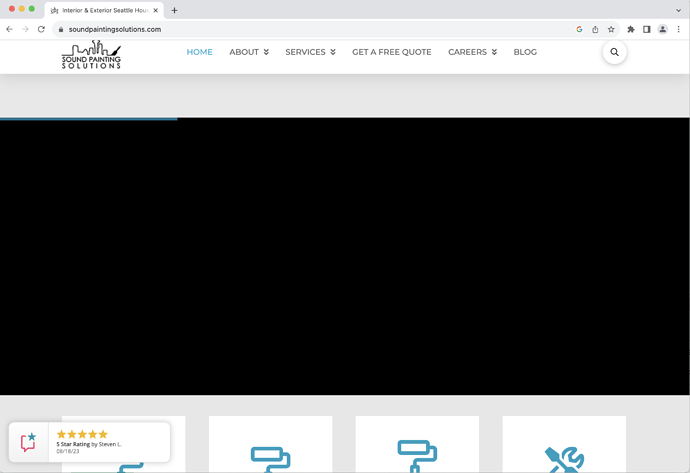Open the SERVICES menu item
690x473 pixels.
coord(305,52)
